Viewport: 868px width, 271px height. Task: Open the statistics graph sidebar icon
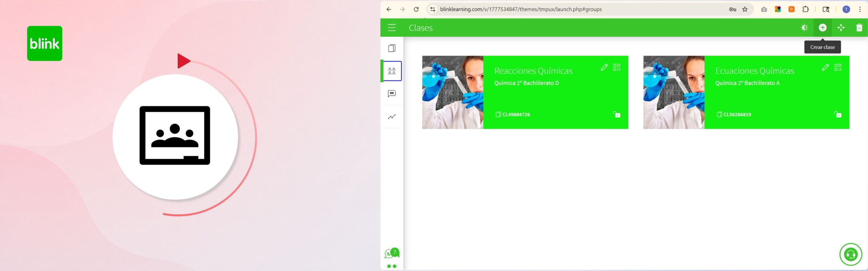pos(392,117)
